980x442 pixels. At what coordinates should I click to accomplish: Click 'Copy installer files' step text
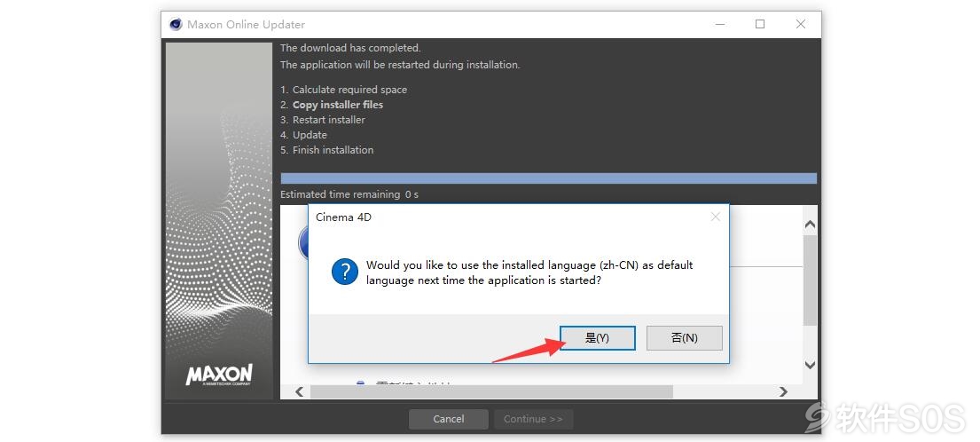338,105
